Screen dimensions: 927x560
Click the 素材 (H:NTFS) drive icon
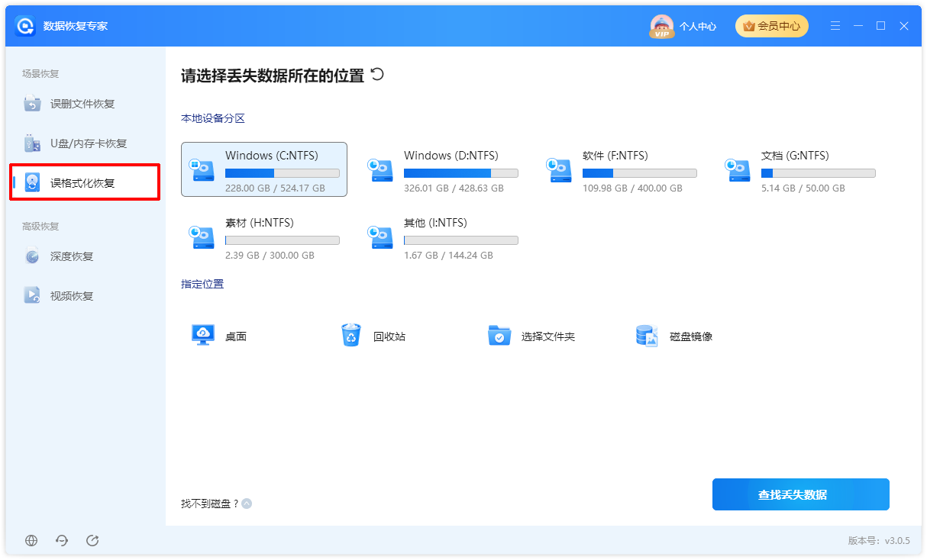click(202, 237)
